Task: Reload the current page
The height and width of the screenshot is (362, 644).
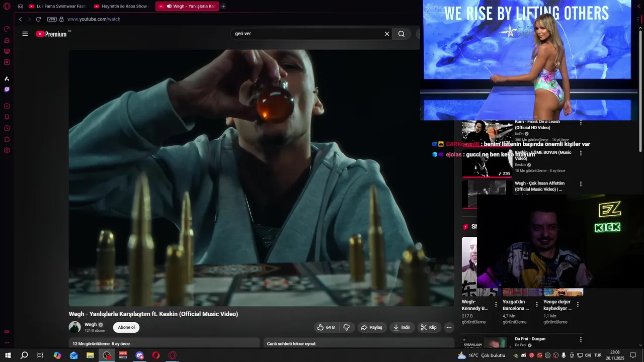Action: point(38,19)
